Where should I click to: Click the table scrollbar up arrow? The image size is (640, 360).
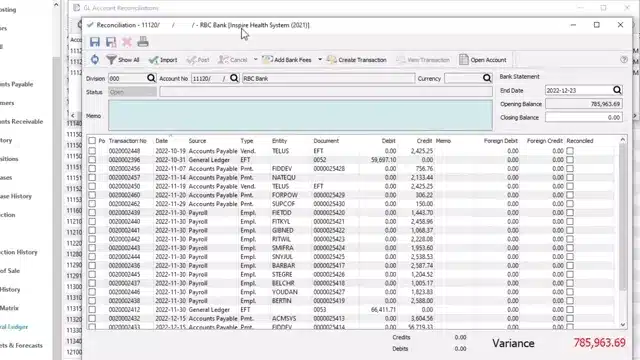click(x=622, y=140)
